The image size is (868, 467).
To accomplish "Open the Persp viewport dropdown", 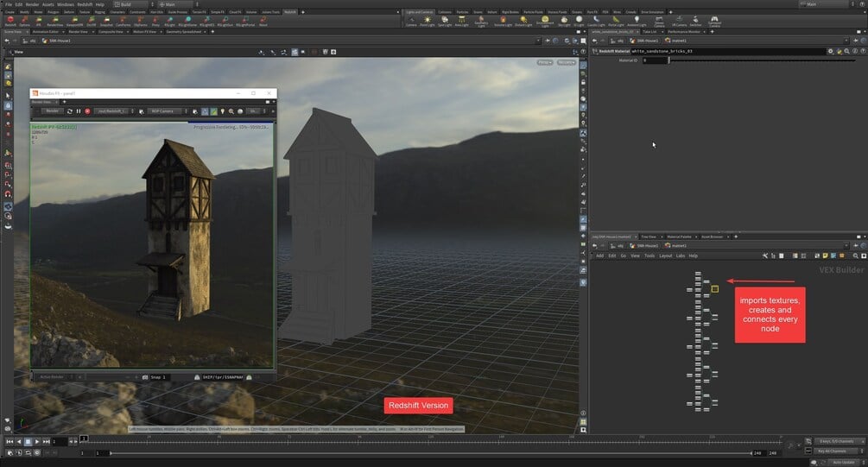I will point(545,62).
